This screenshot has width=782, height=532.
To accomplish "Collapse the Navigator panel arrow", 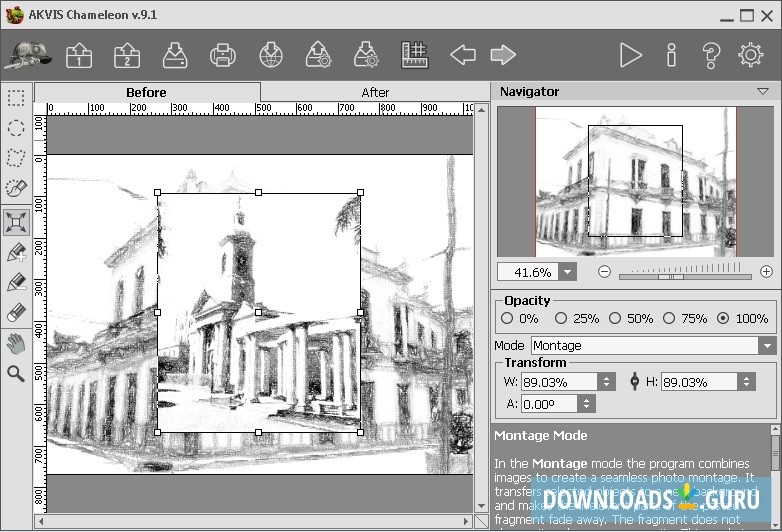I will coord(763,91).
